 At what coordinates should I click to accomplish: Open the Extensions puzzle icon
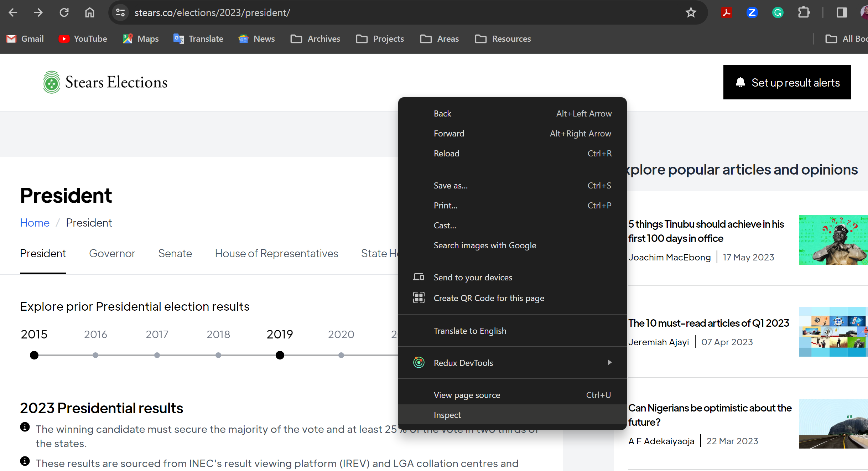pos(804,13)
